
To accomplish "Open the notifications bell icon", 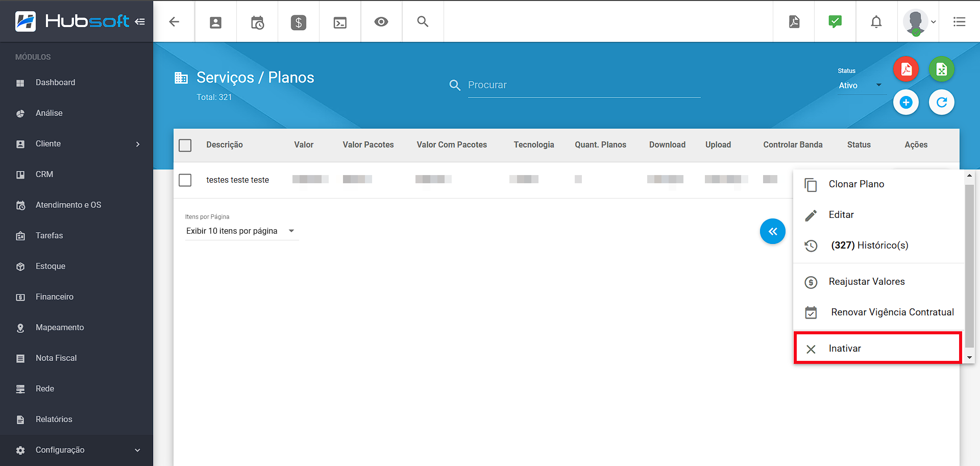I will pyautogui.click(x=876, y=21).
